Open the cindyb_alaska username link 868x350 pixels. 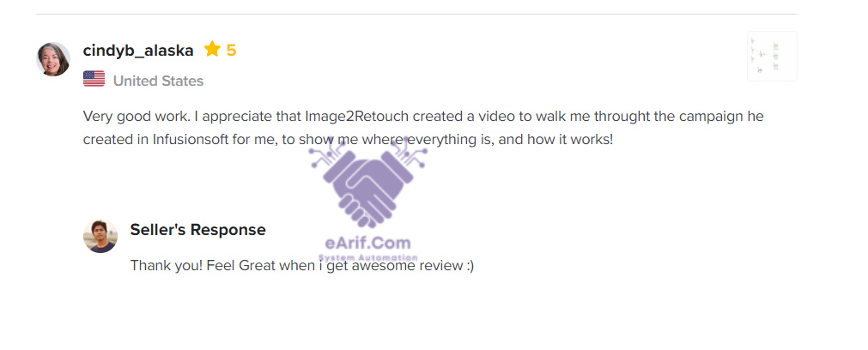click(138, 51)
